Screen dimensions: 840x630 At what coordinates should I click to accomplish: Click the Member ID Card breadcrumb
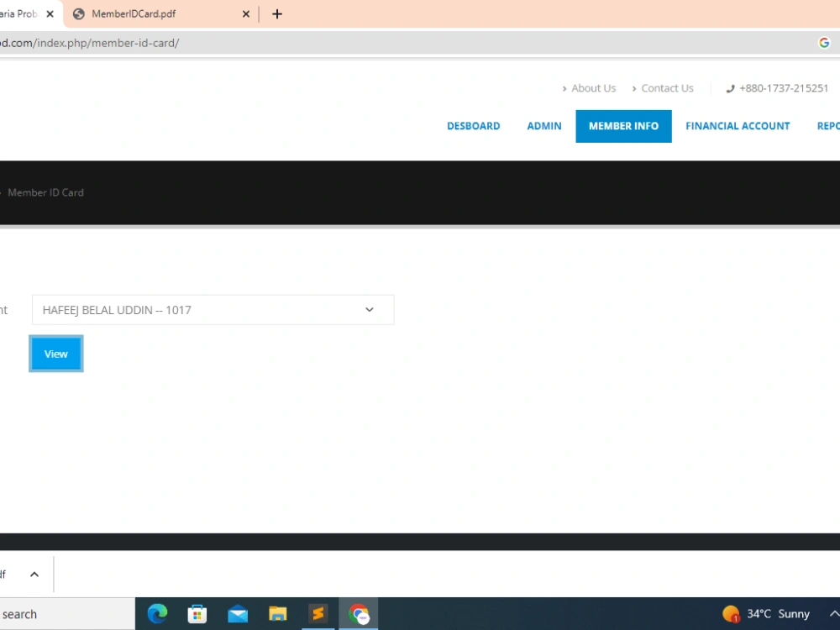click(45, 193)
